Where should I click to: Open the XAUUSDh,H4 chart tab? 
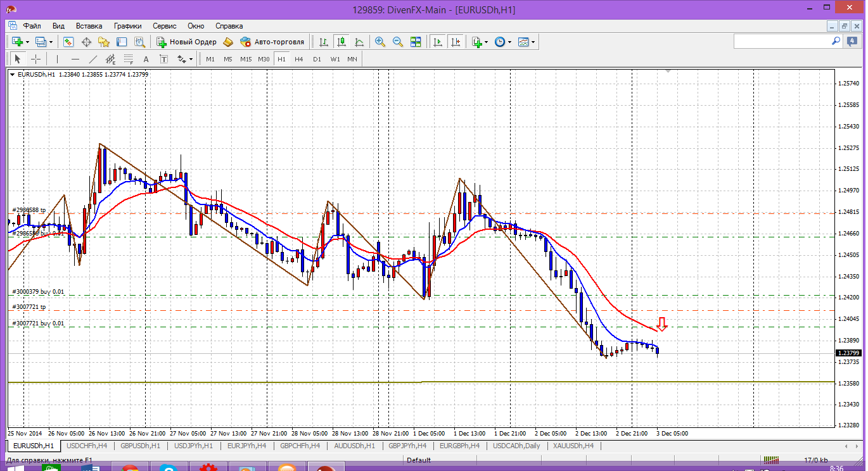573,446
